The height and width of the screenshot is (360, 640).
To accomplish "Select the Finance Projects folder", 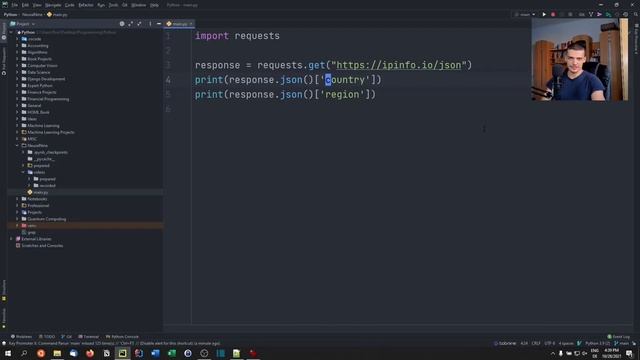I will [41, 92].
